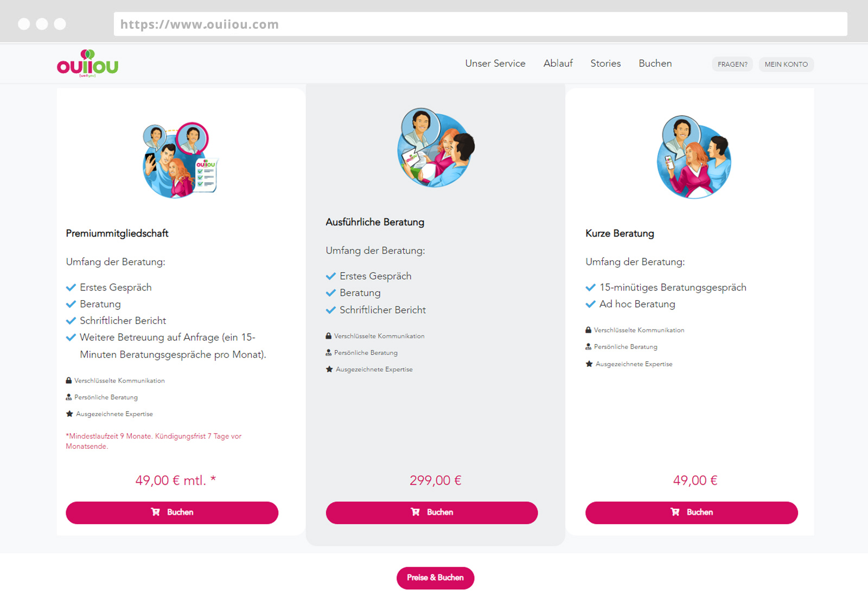
Task: Click the browser address bar
Action: [x=481, y=24]
